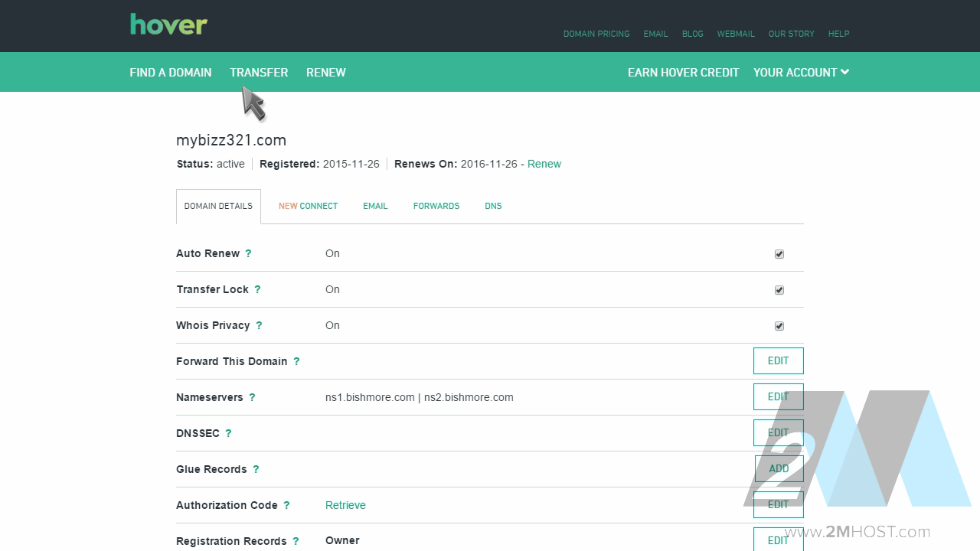980x551 pixels.
Task: Click the Status: active text
Action: 211,164
